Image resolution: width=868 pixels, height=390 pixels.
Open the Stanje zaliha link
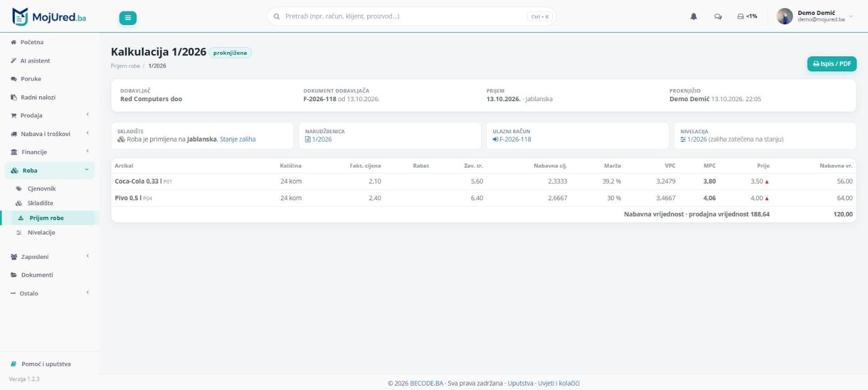[x=237, y=139]
